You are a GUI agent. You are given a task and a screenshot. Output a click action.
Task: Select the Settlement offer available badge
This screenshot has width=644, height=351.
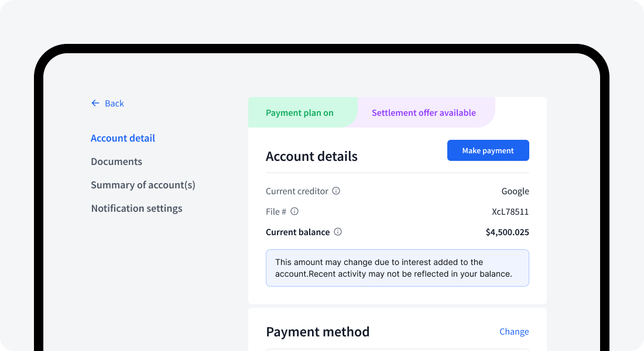[423, 112]
